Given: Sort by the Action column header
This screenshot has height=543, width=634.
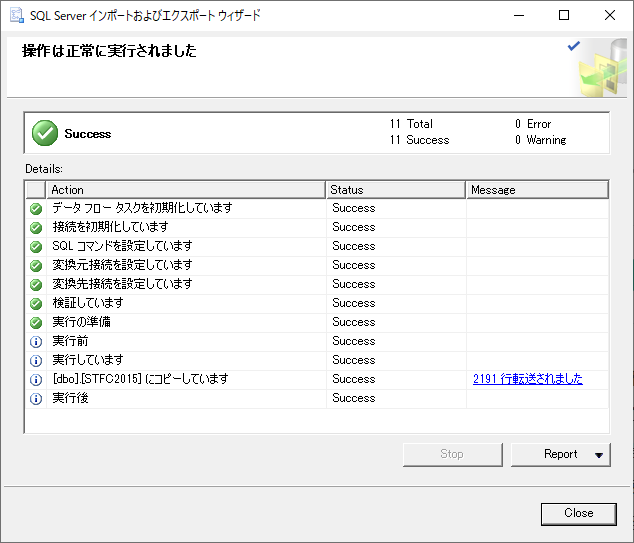Looking at the screenshot, I should (x=185, y=189).
